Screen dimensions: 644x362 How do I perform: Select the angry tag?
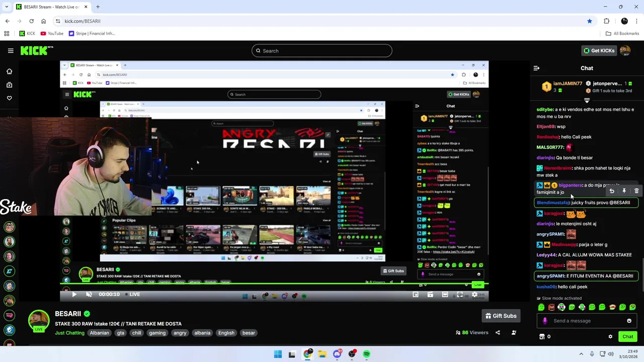[x=180, y=333]
